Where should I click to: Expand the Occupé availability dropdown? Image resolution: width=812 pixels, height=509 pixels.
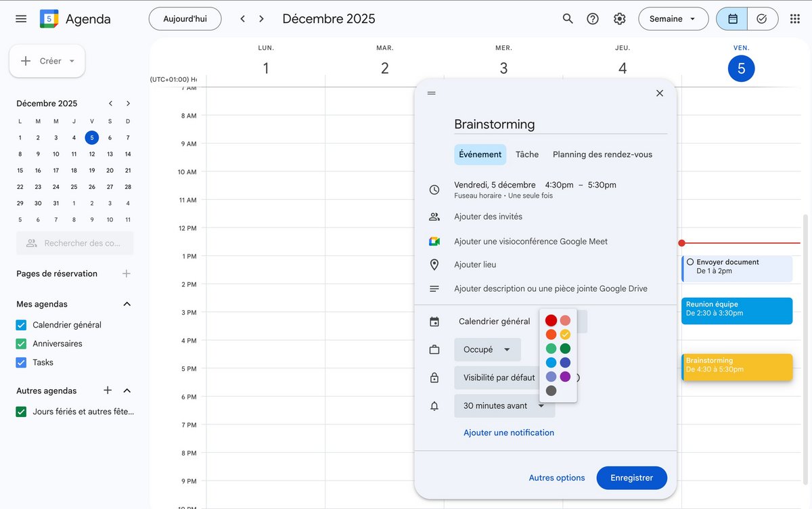coord(487,350)
